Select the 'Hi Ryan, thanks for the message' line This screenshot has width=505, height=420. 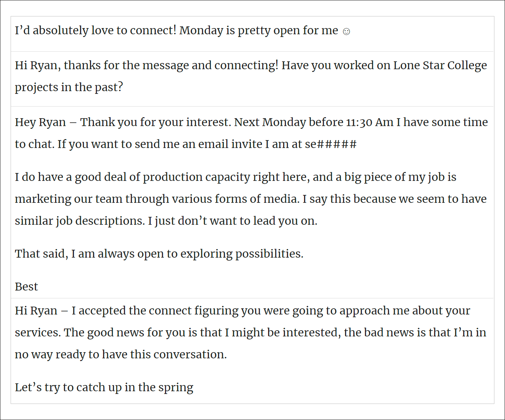click(251, 65)
